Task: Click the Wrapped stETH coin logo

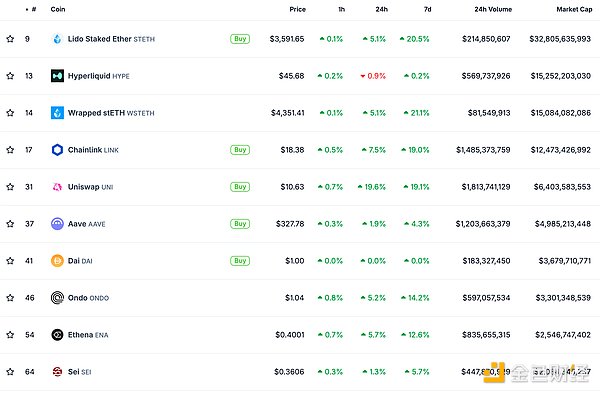Action: click(x=57, y=113)
